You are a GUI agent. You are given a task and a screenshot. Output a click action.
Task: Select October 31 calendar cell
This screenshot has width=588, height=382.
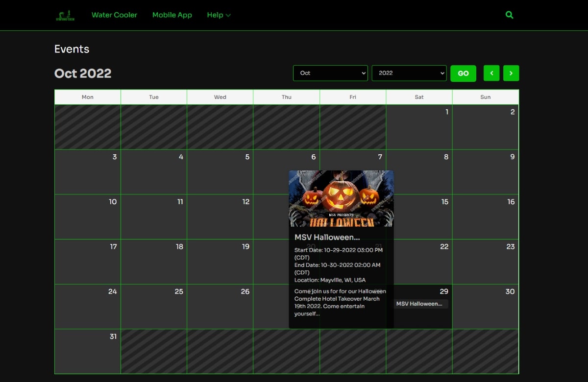coord(87,351)
